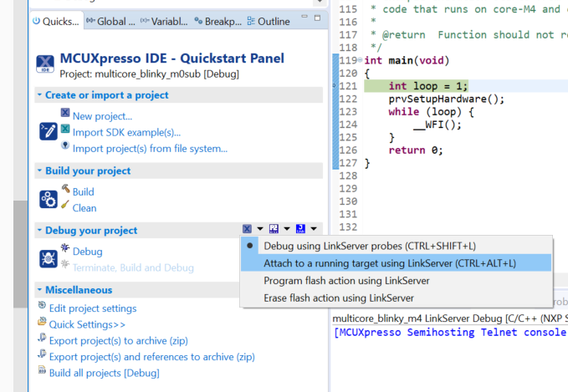Click line number 128 in the editor gutter

click(348, 176)
